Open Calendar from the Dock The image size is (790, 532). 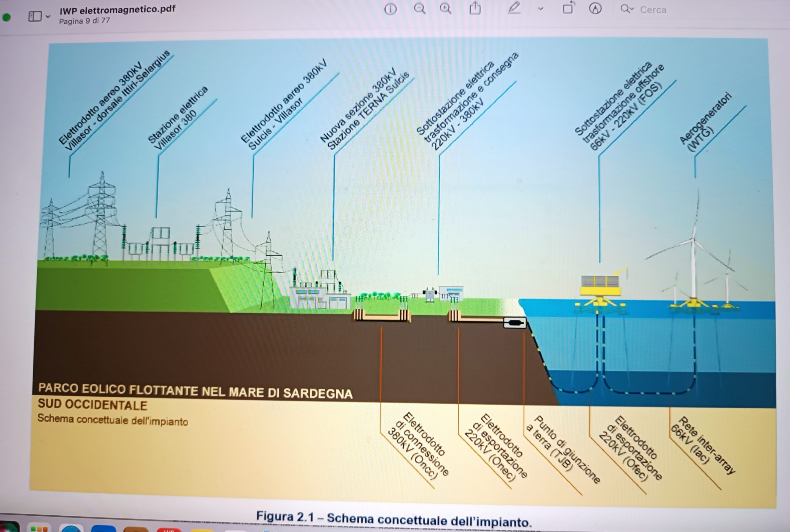click(x=169, y=530)
